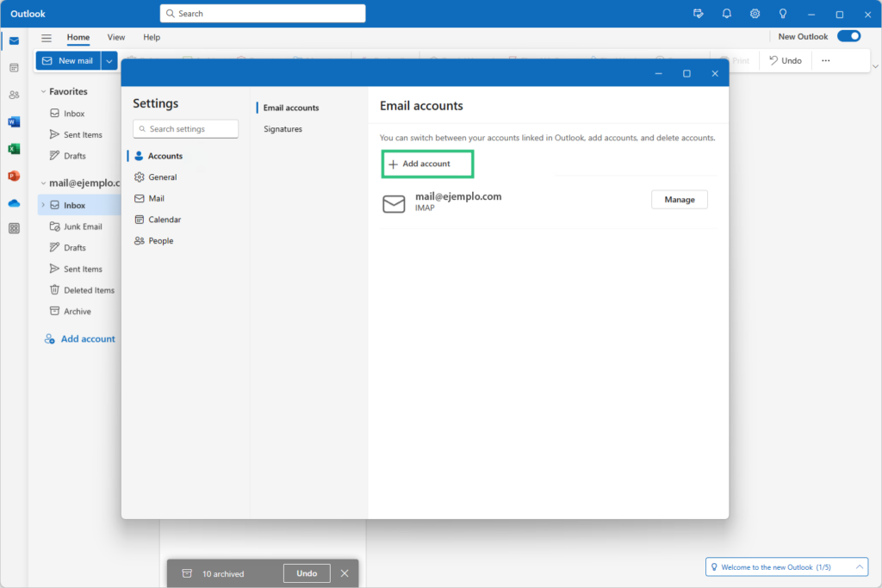Open notifications bell in title bar
Image resolution: width=882 pixels, height=588 pixels.
coord(726,14)
